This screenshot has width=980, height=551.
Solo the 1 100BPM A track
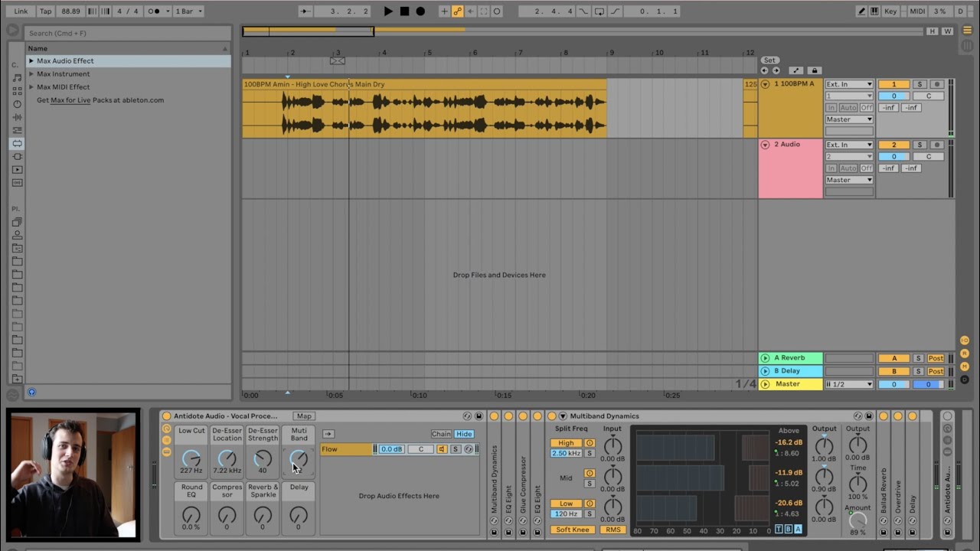tap(920, 84)
